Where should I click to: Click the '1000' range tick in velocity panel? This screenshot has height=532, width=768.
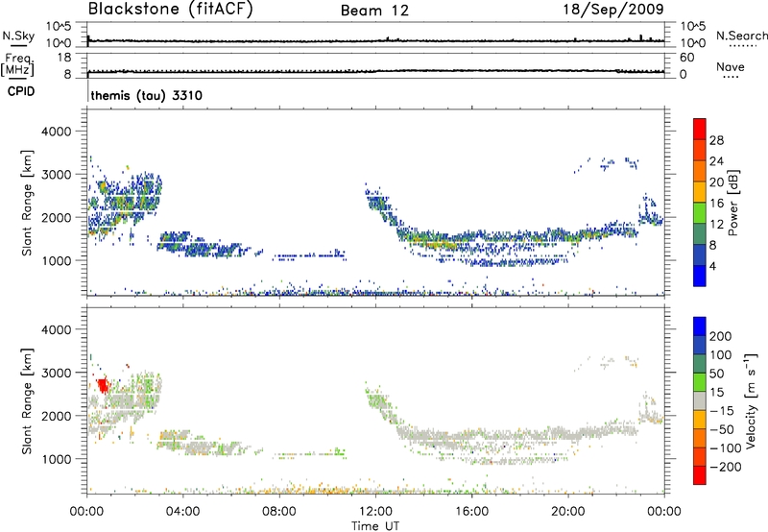[x=56, y=459]
